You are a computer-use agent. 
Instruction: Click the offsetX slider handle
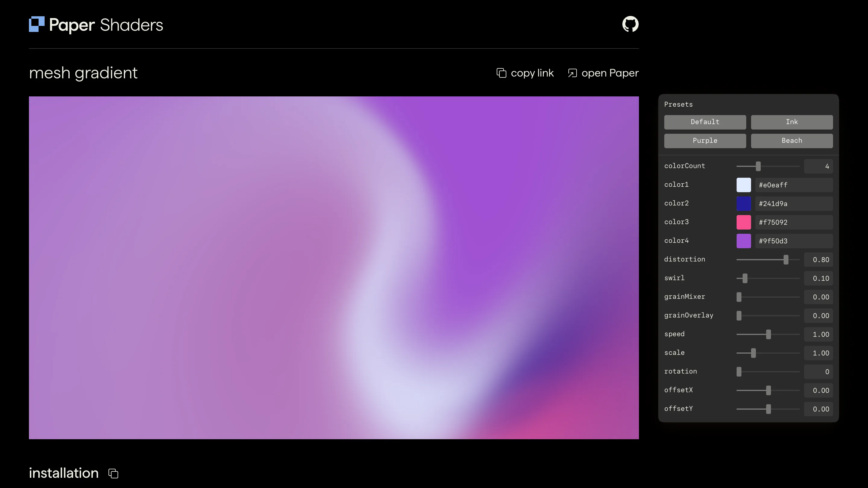(768, 390)
